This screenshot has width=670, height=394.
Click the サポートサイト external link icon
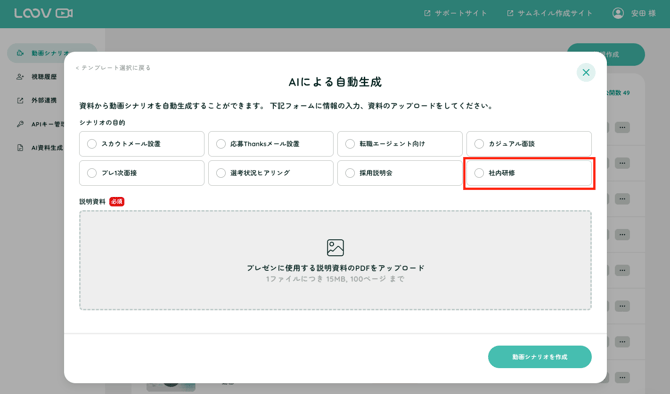coord(427,13)
